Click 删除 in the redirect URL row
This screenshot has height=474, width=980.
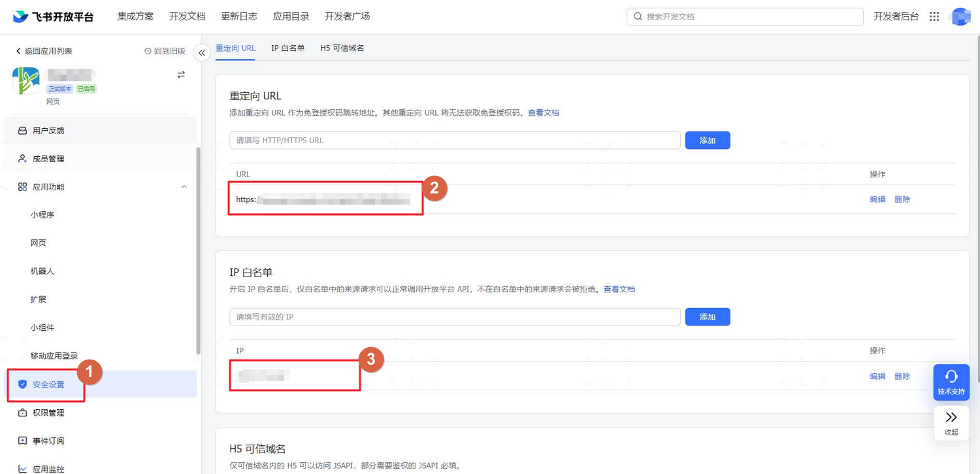[902, 199]
